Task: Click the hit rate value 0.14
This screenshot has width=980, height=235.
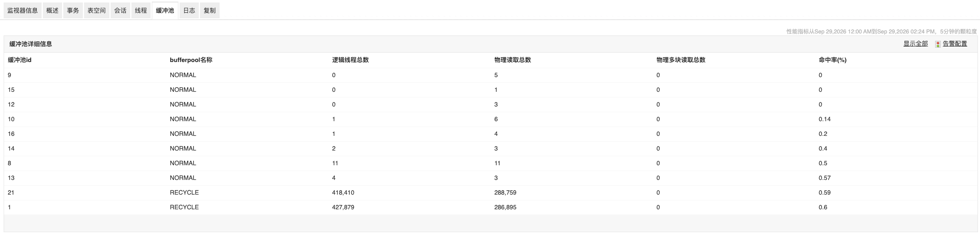Action: coord(825,119)
